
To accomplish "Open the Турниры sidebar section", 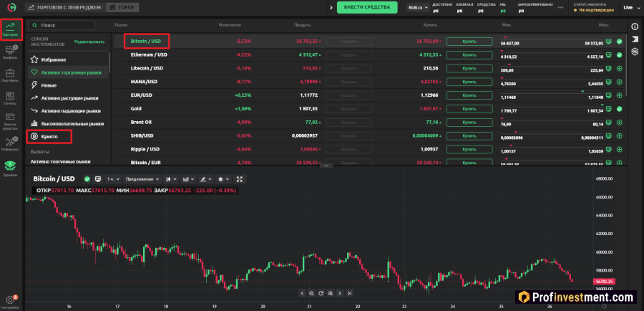I will [10, 168].
